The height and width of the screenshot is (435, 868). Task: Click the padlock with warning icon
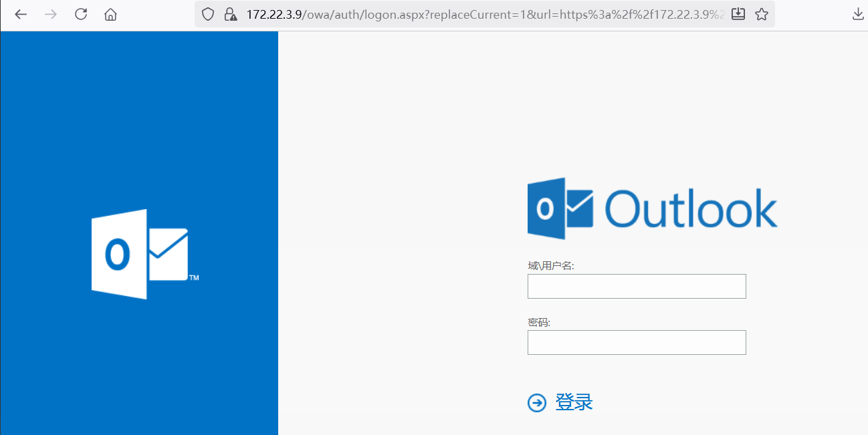click(x=230, y=14)
